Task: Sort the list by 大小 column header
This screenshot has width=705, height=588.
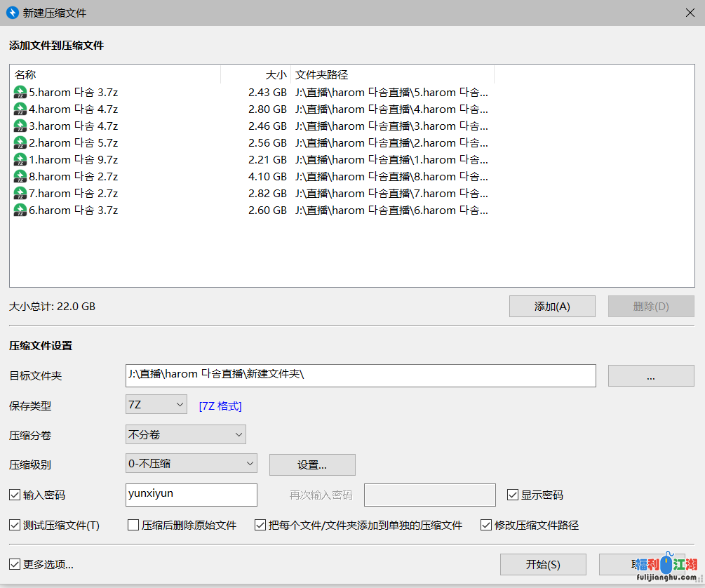Action: (255, 74)
